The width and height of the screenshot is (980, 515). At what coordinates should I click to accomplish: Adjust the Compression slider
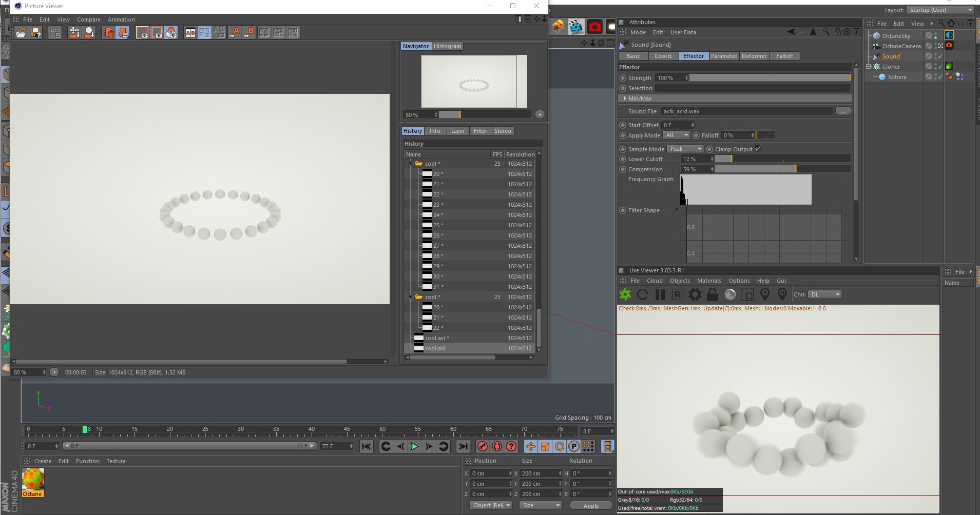point(783,169)
